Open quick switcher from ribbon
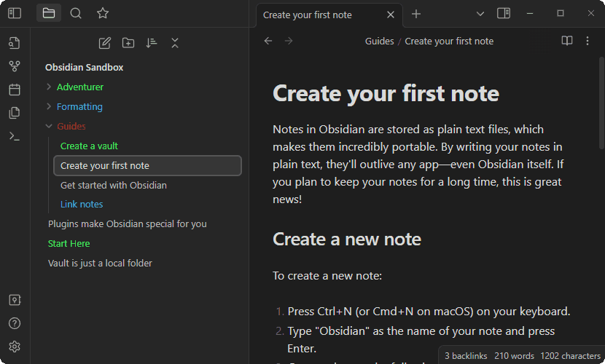 click(15, 43)
